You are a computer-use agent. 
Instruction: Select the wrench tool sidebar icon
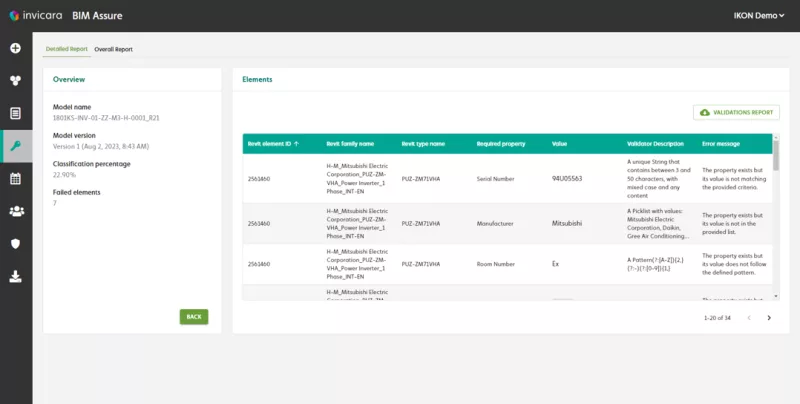15,146
